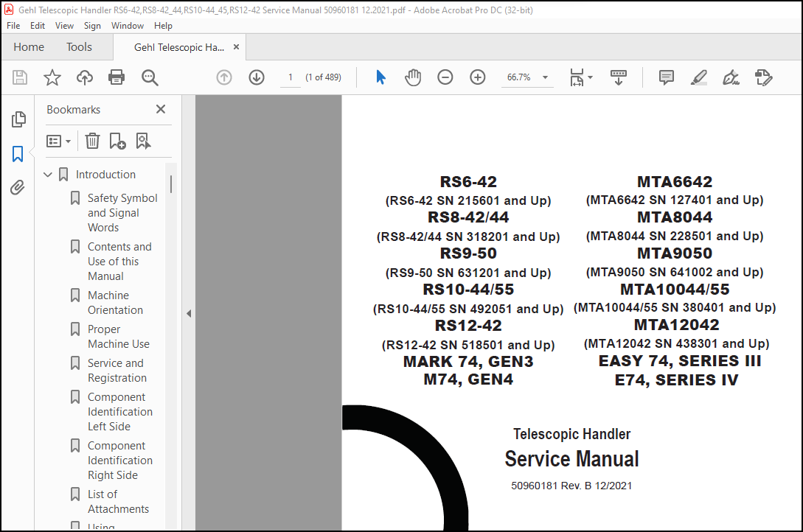
Task: Close the Gehl Telescopic document tab
Action: 236,47
